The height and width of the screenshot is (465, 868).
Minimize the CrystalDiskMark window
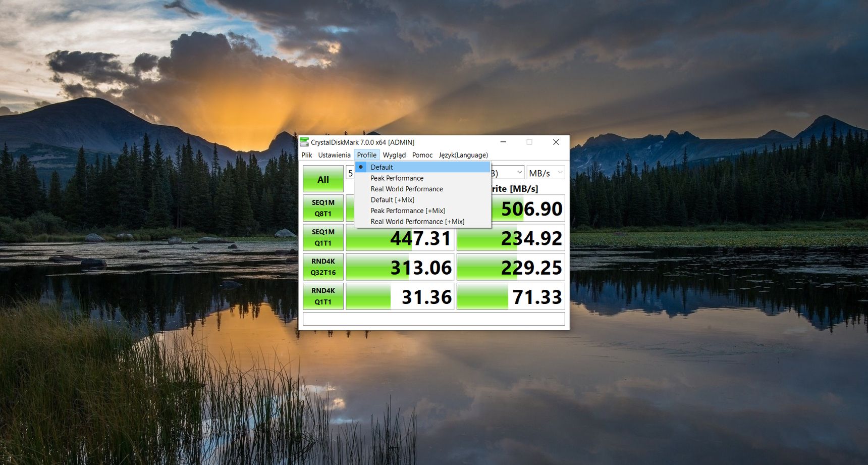click(503, 142)
